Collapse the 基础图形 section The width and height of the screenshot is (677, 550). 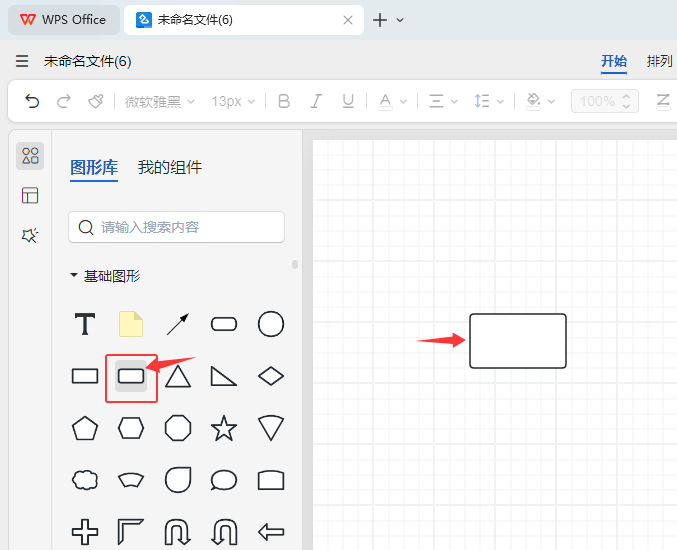74,275
